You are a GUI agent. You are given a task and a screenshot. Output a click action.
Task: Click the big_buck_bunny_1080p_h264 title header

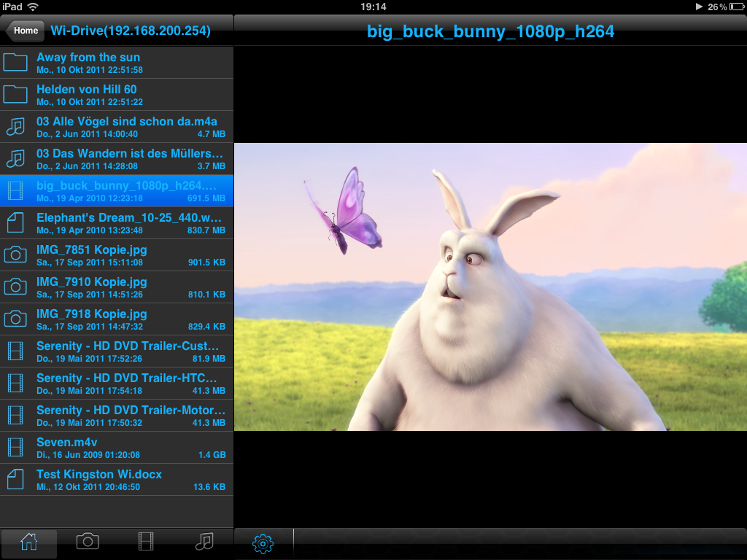point(491,31)
